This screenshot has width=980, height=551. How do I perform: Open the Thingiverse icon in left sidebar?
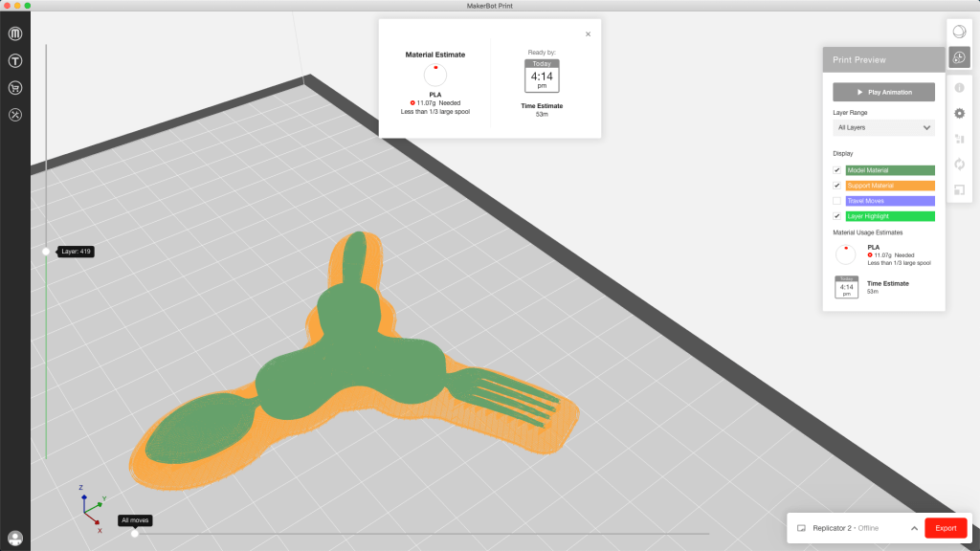tap(15, 60)
